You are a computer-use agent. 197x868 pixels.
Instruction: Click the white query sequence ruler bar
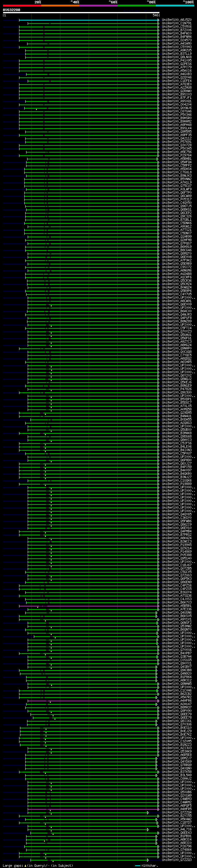81,12
